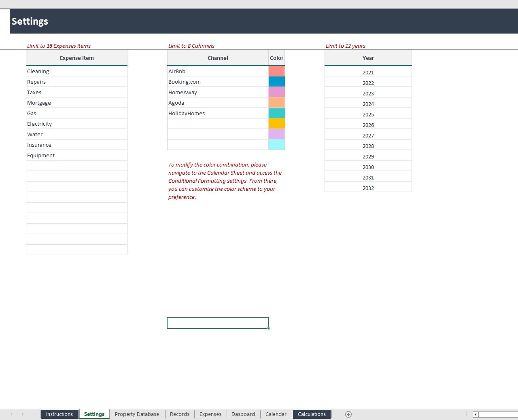Open the Calculations sheet tab
The image size is (518, 420).
tap(312, 414)
